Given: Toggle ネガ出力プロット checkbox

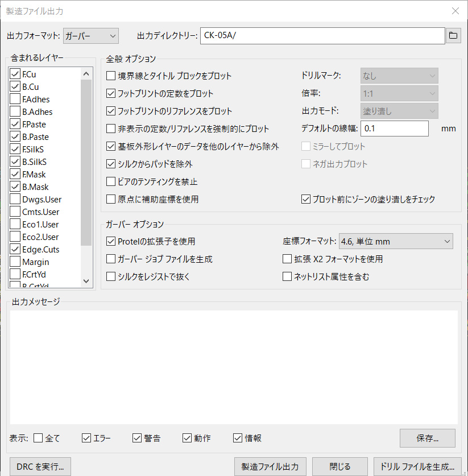Looking at the screenshot, I should (306, 164).
